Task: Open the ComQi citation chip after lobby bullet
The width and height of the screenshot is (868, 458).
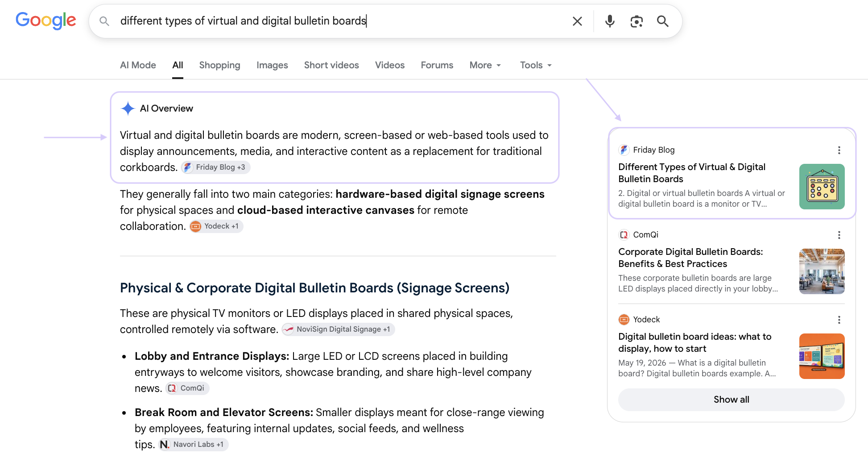Action: 187,388
